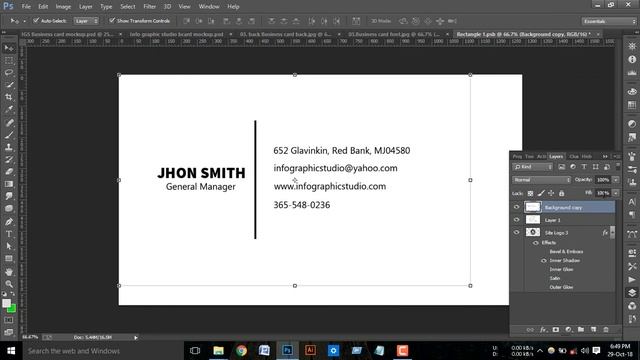The height and width of the screenshot is (360, 640).
Task: Open the layer Kind filter dropdown
Action: [x=533, y=167]
